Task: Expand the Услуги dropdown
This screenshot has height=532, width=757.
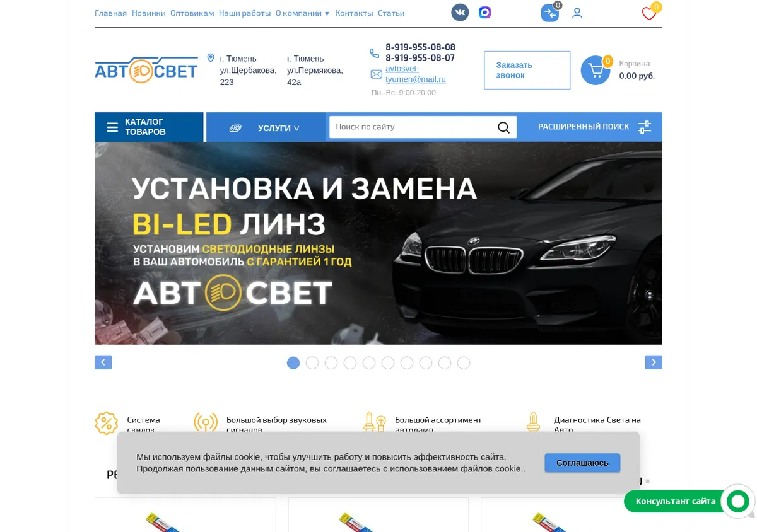Action: pyautogui.click(x=266, y=127)
